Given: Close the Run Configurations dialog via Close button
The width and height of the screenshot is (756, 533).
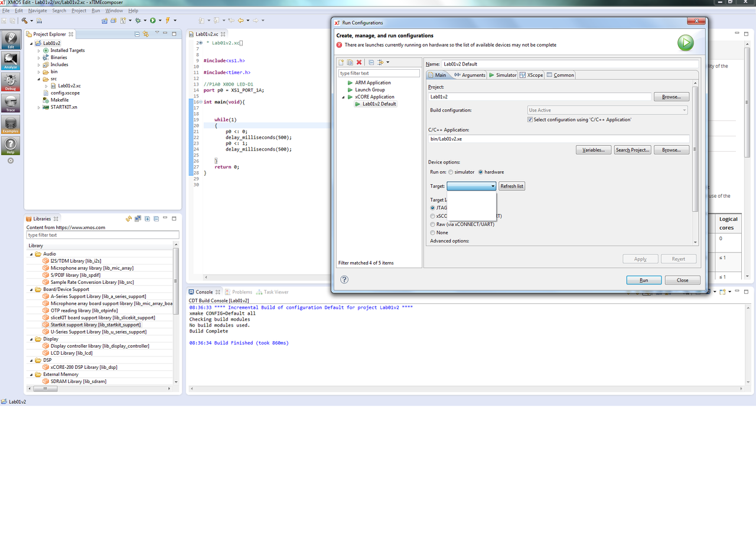Looking at the screenshot, I should 683,280.
